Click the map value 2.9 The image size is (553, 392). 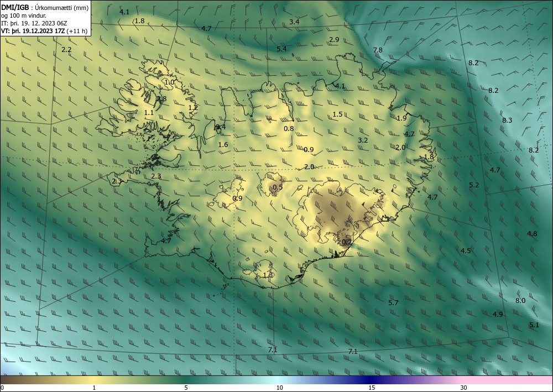click(x=334, y=40)
